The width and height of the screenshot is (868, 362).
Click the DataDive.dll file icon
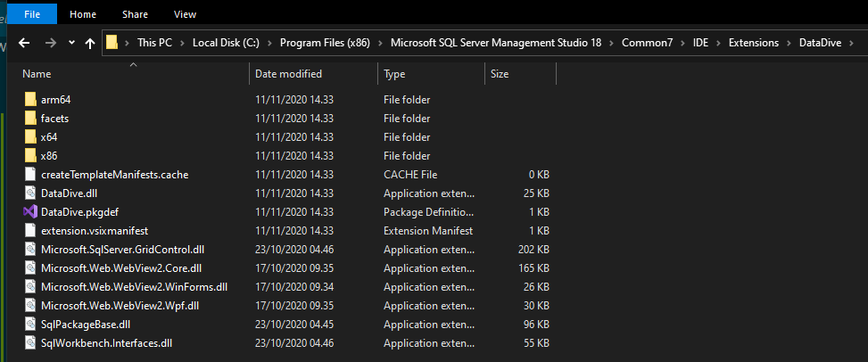click(30, 193)
